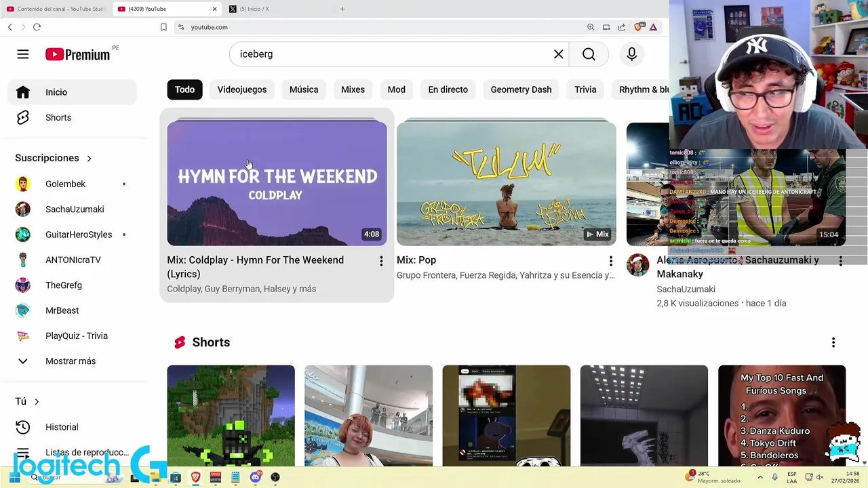Open the Minecraft green creature Short

pos(231,415)
